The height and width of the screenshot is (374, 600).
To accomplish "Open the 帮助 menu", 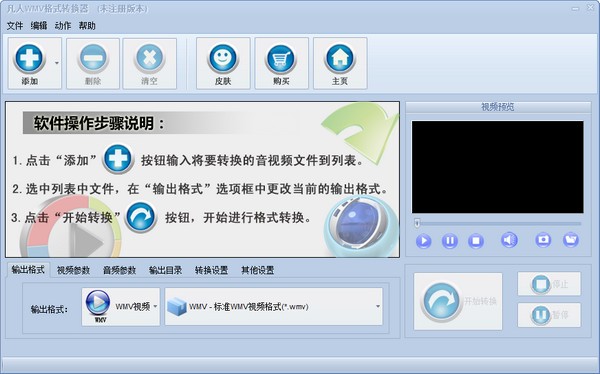I will pos(87,26).
